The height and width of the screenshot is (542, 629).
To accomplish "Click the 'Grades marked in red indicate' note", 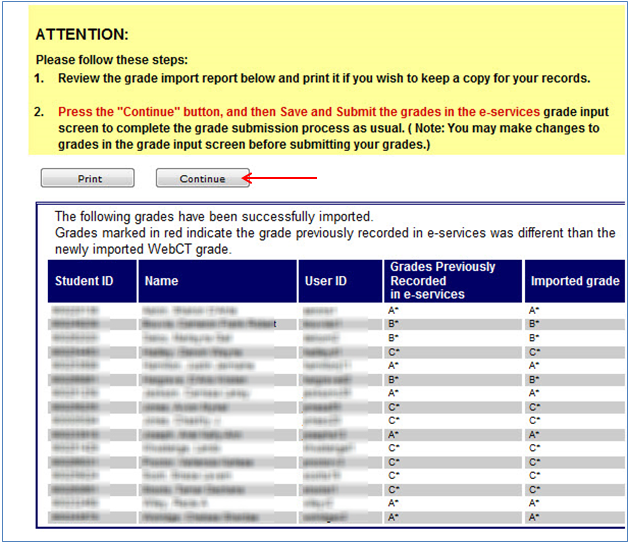I will [335, 241].
